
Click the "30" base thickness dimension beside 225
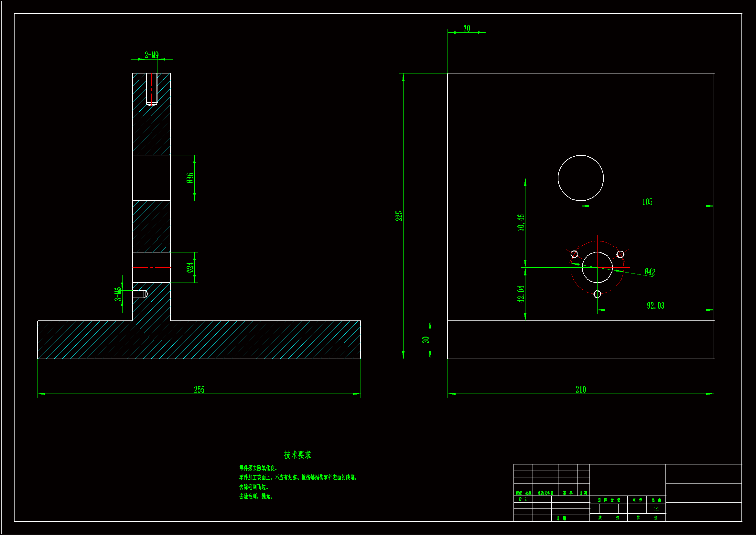(x=426, y=340)
